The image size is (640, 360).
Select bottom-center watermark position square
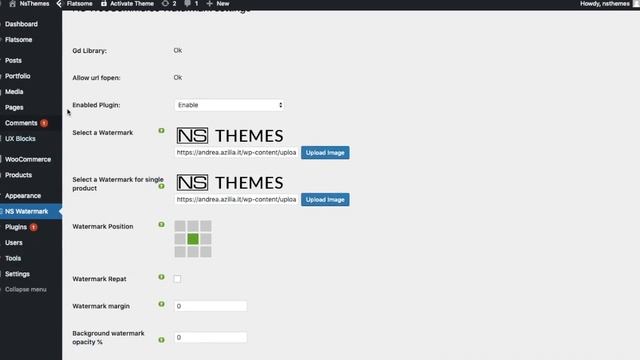tap(193, 252)
